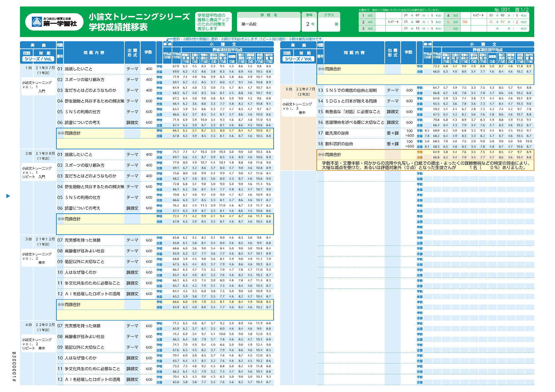
Task: Select question 17 優先席の是非
Action: click(333, 133)
